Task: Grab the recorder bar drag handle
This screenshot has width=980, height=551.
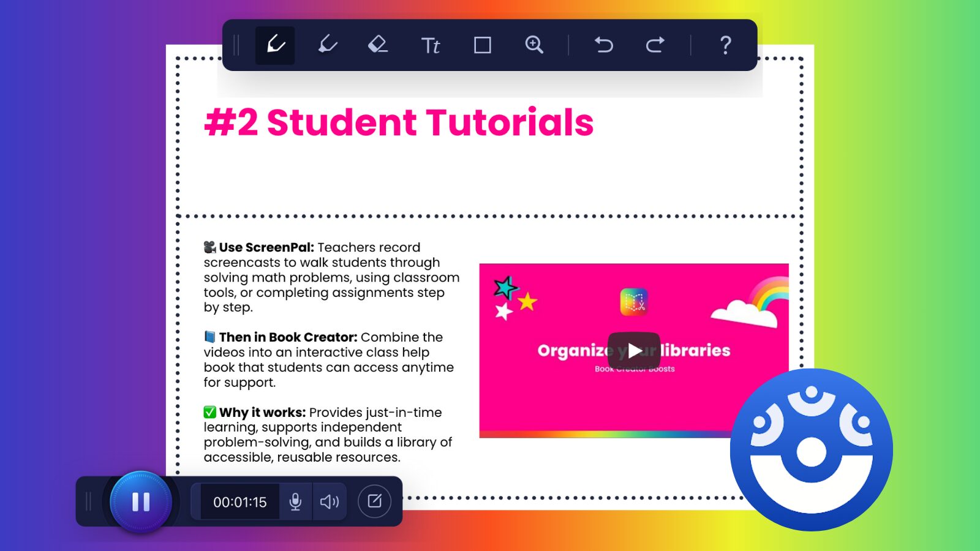Action: [89, 501]
